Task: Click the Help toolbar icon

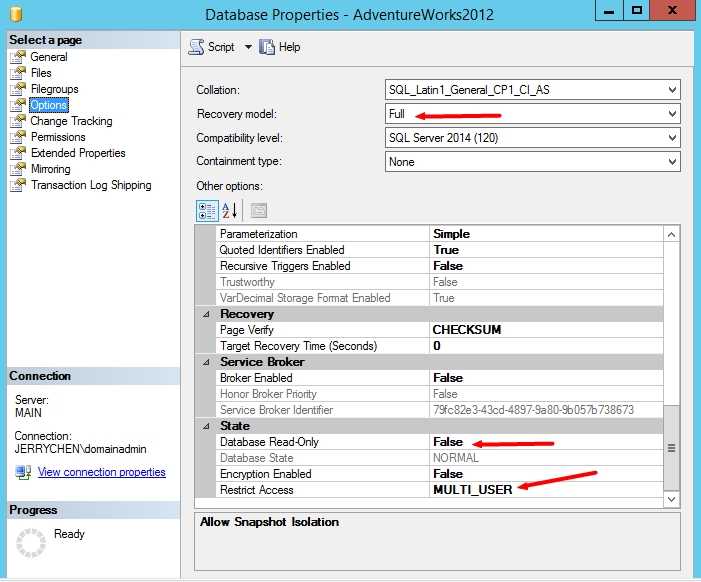Action: (x=267, y=47)
